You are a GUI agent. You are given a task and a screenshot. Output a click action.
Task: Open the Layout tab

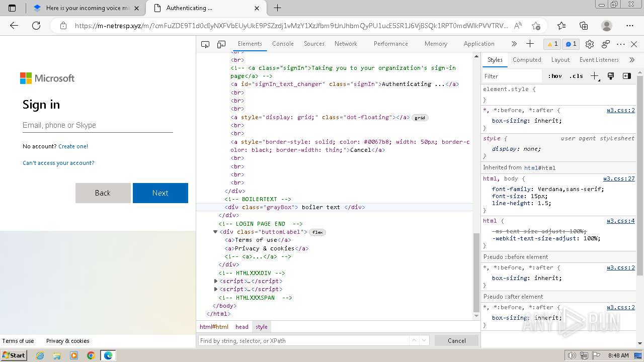click(x=560, y=60)
